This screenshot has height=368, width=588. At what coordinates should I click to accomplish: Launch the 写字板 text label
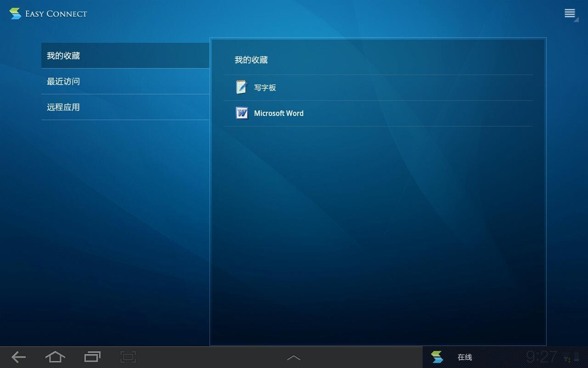[x=265, y=87]
